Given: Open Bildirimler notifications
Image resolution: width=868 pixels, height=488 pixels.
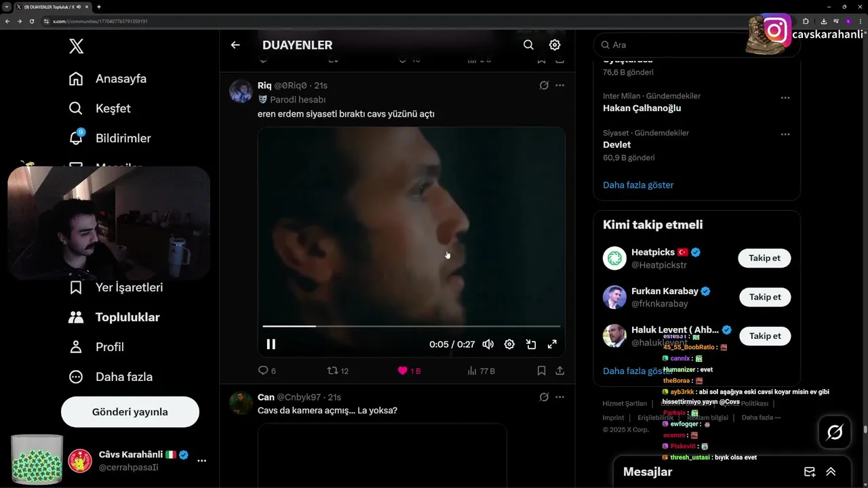Looking at the screenshot, I should pyautogui.click(x=110, y=138).
